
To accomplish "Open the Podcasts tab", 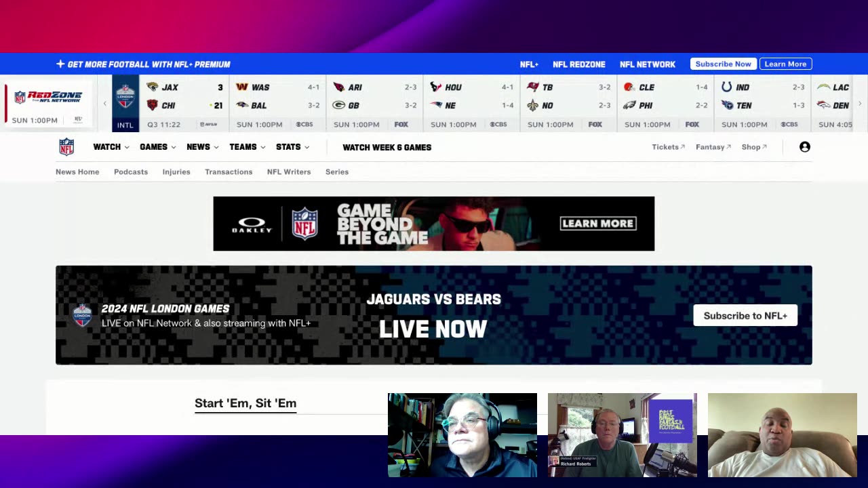I will coord(131,172).
